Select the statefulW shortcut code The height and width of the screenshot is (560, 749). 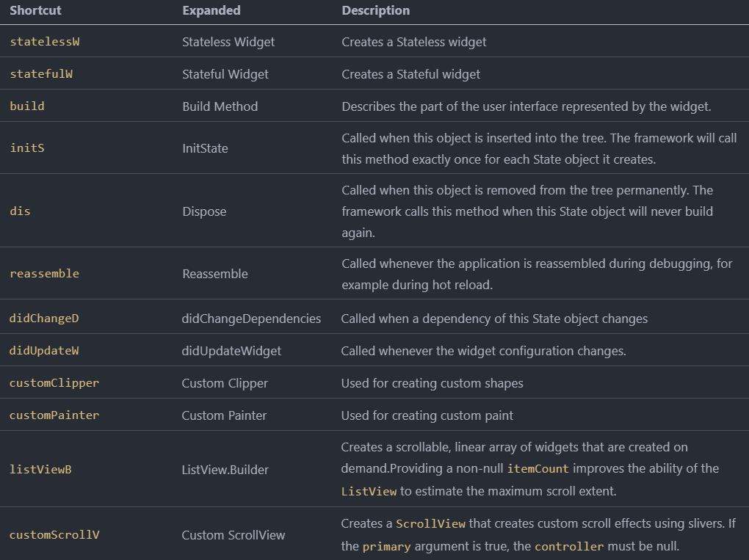click(41, 74)
